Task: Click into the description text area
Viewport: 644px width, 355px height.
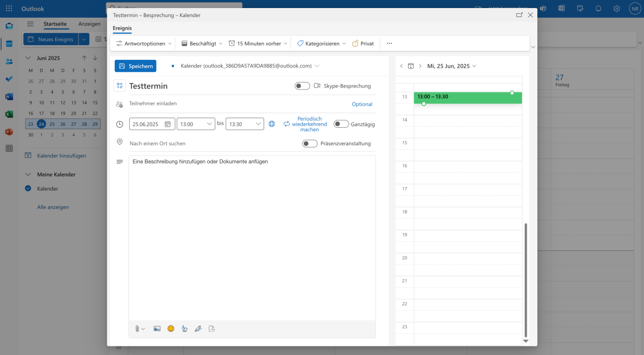Action: pyautogui.click(x=252, y=237)
